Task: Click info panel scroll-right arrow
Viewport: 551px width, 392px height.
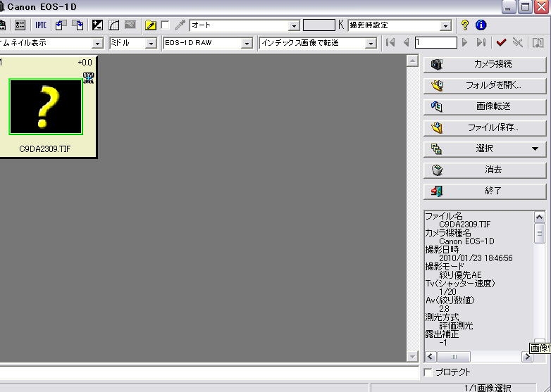Action: (527, 357)
